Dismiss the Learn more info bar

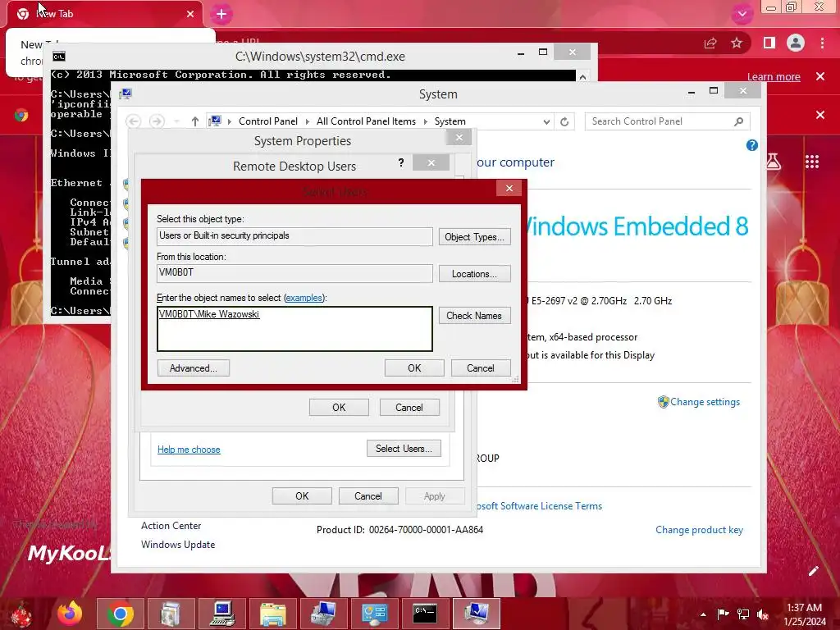pos(820,76)
